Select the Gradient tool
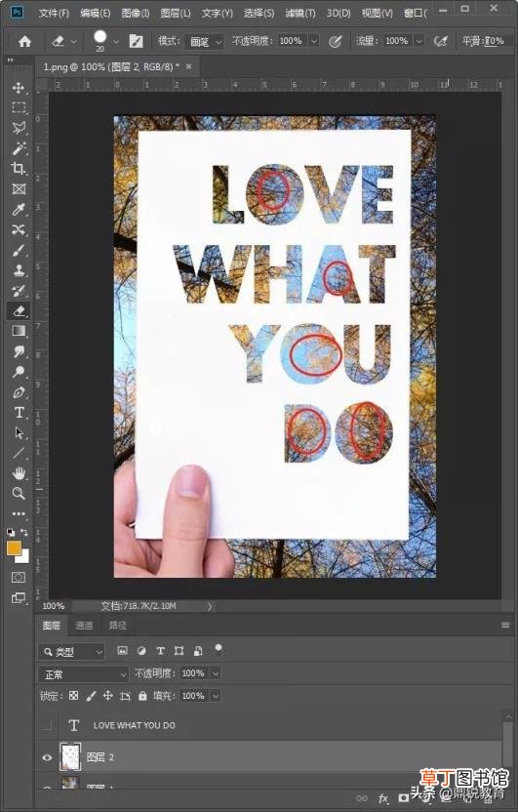This screenshot has height=812, width=518. [x=19, y=331]
